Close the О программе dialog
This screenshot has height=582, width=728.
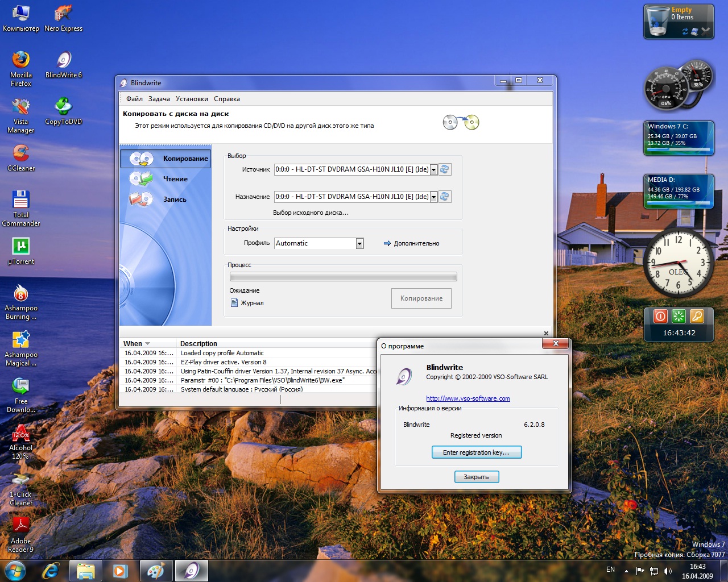556,343
